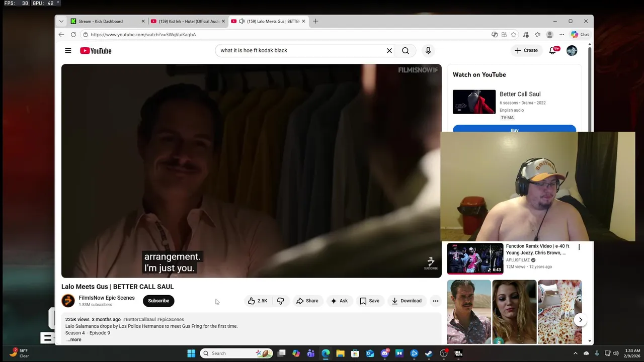Open the Lalo Short thumbnail

pos(469,312)
